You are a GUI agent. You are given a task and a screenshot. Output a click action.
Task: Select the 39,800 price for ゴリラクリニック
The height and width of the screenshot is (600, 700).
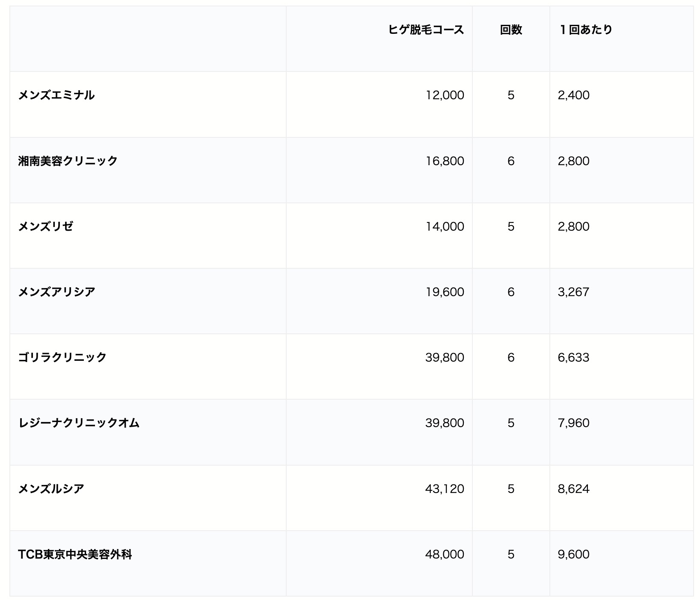(446, 357)
